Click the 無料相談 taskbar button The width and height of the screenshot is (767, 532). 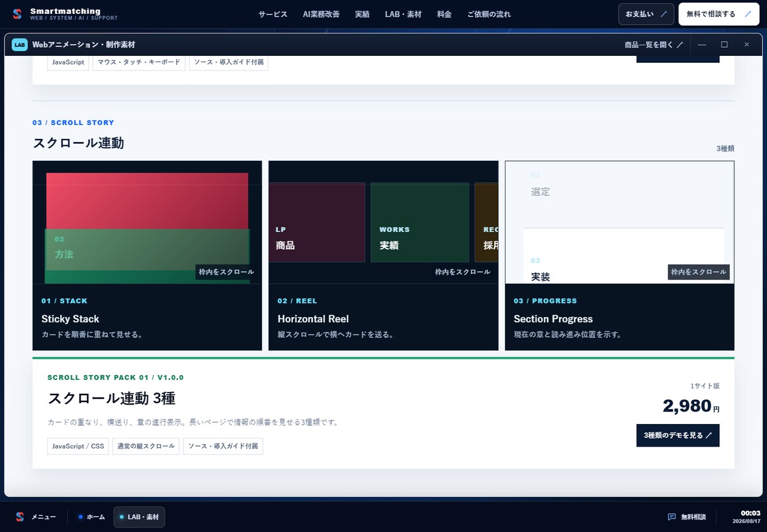[687, 517]
